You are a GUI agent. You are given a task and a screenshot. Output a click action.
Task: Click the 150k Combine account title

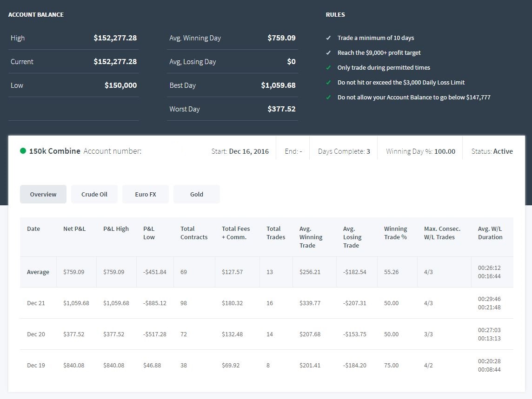tap(54, 151)
